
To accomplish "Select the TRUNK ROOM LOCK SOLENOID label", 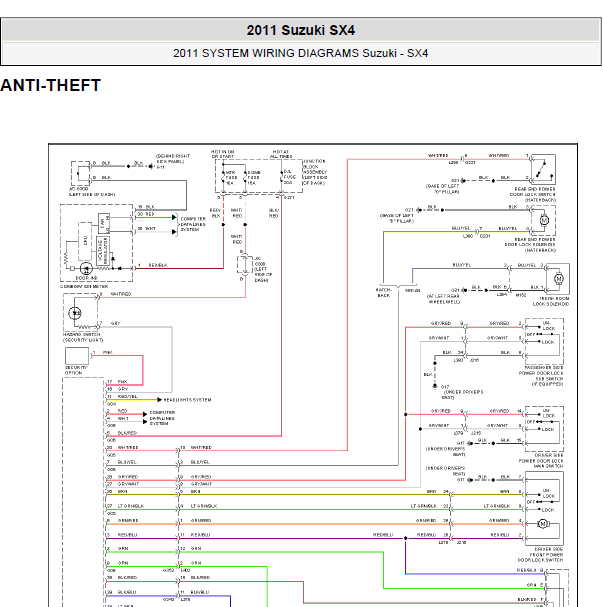I will pos(551,302).
